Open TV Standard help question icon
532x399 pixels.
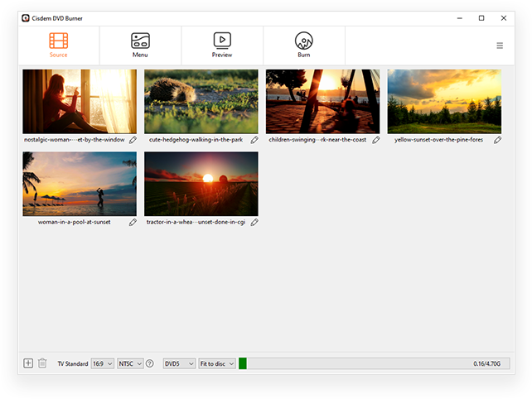point(150,363)
